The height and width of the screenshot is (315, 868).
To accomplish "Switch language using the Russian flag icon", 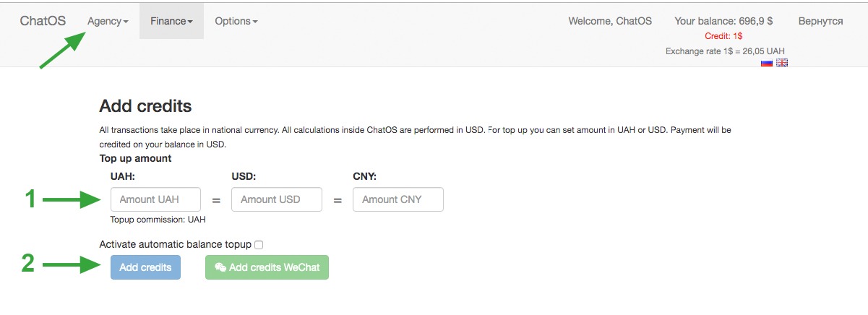I will click(x=767, y=63).
